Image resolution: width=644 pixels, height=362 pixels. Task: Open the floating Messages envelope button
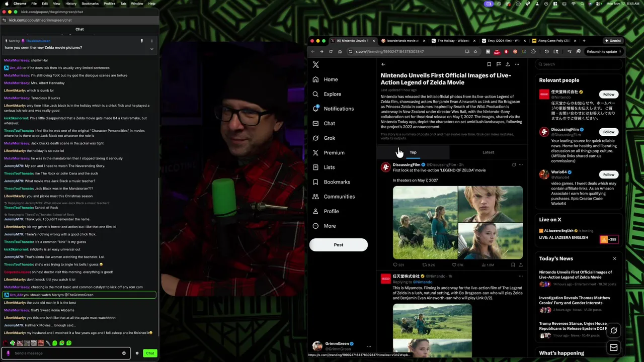[x=613, y=347]
